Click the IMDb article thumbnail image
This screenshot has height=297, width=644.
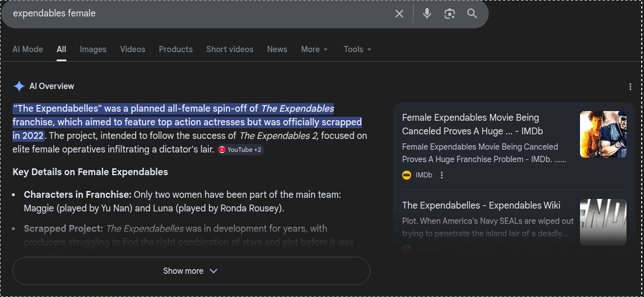point(603,134)
